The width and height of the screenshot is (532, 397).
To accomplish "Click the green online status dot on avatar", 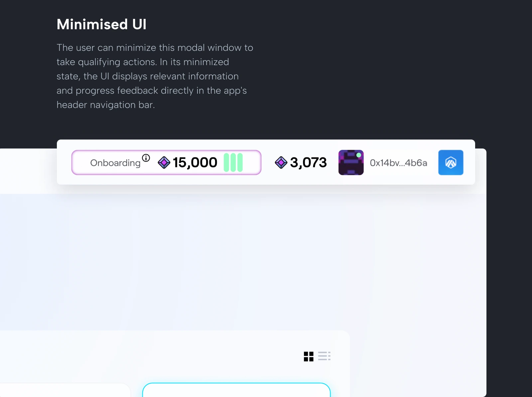I will [359, 155].
